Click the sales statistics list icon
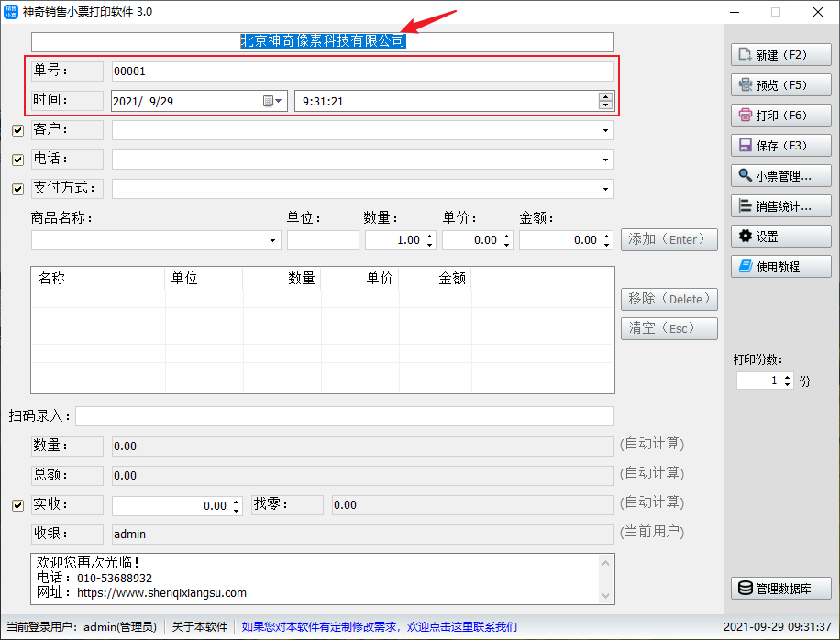This screenshot has height=640, width=840. pyautogui.click(x=746, y=205)
